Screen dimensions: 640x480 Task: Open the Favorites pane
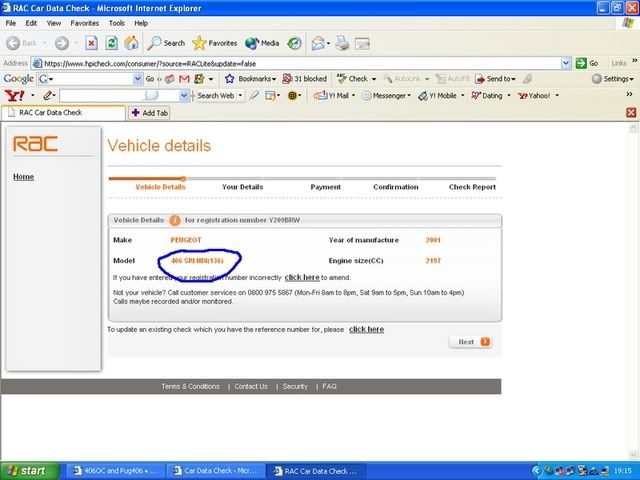pyautogui.click(x=215, y=43)
